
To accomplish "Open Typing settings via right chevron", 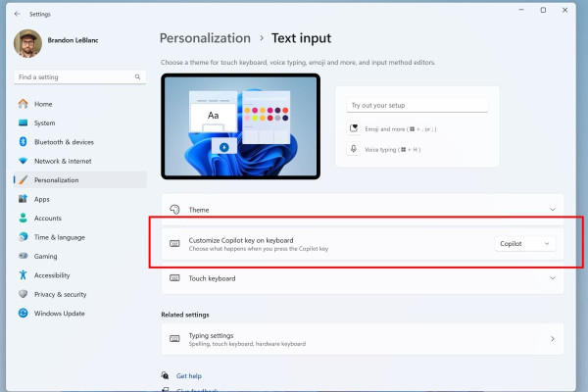I will click(x=553, y=339).
